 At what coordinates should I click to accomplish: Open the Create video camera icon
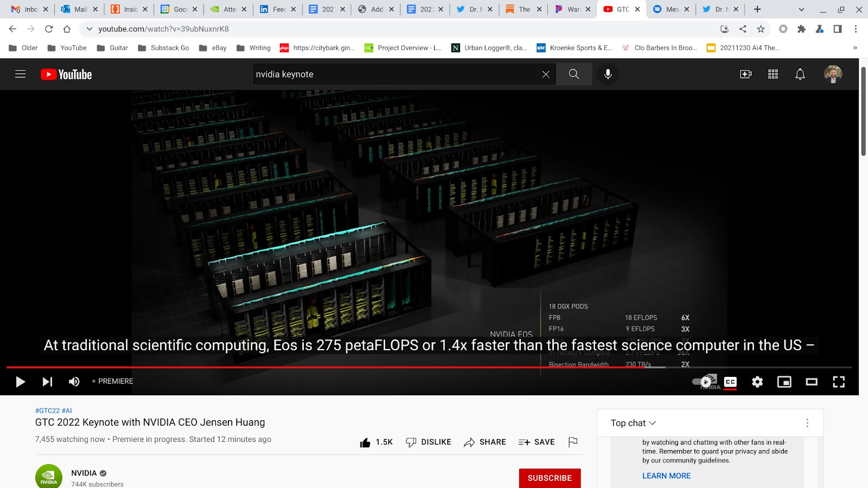pyautogui.click(x=746, y=74)
